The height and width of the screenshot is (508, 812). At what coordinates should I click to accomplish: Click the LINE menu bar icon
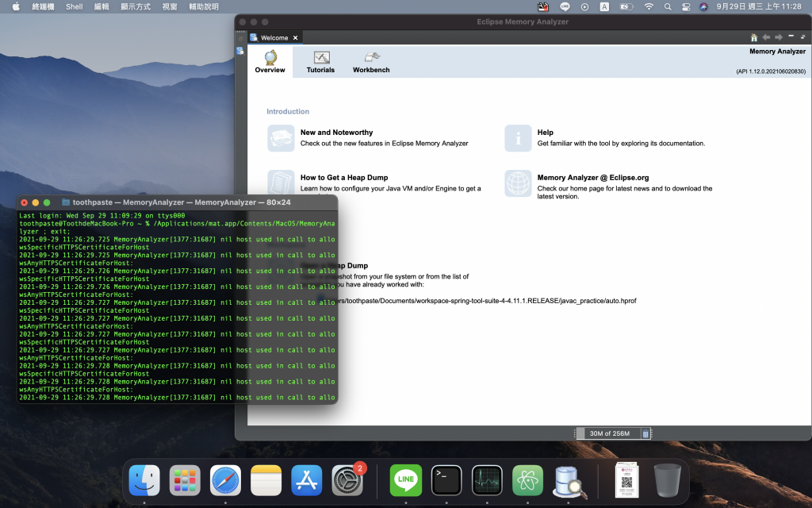click(565, 6)
